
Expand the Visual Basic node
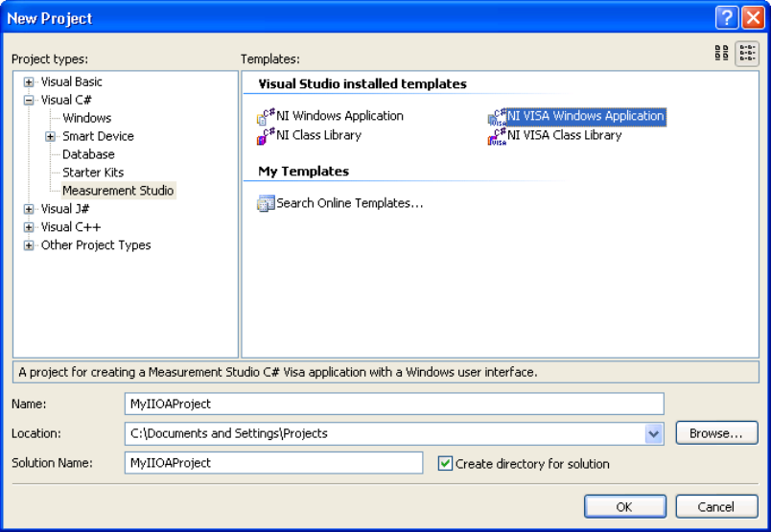point(29,82)
